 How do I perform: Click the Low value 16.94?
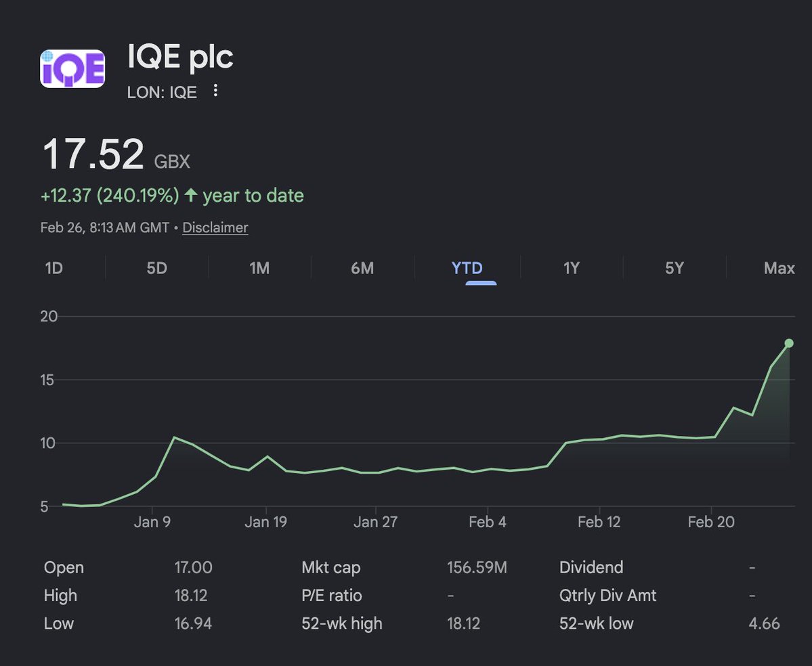pos(192,623)
